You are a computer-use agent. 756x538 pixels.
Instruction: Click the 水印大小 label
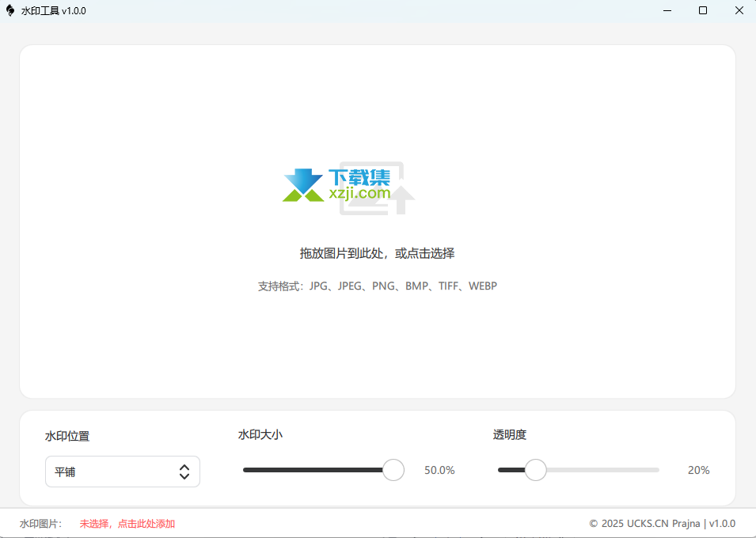tap(260, 435)
